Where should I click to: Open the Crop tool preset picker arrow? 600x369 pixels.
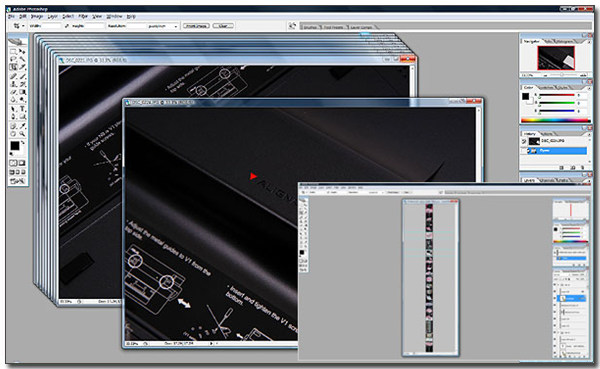pos(23,26)
